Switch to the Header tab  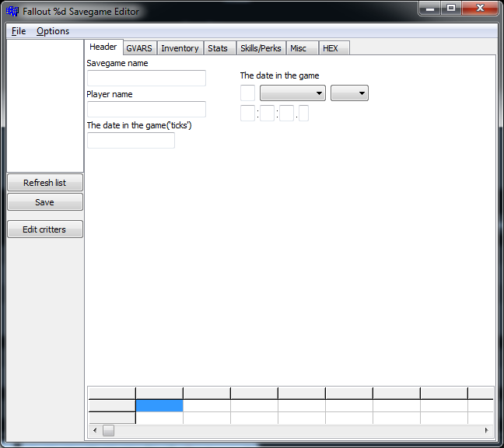coord(103,47)
